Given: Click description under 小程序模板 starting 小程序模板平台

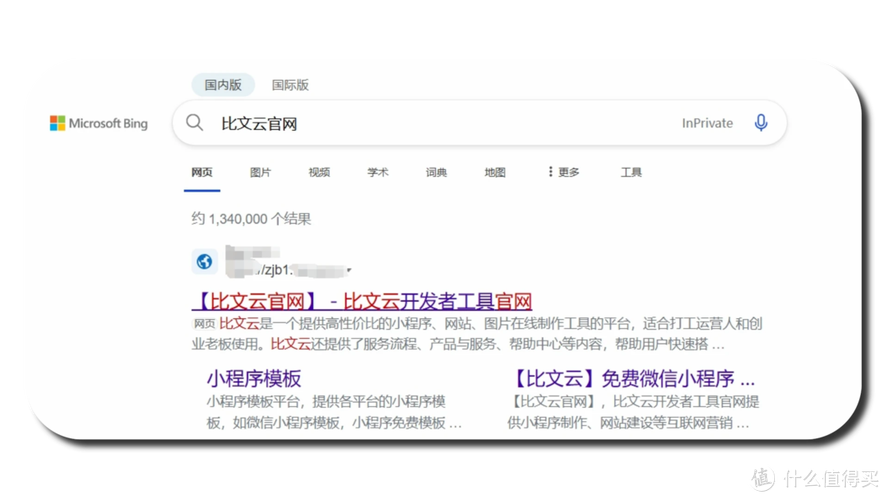Looking at the screenshot, I should [334, 412].
